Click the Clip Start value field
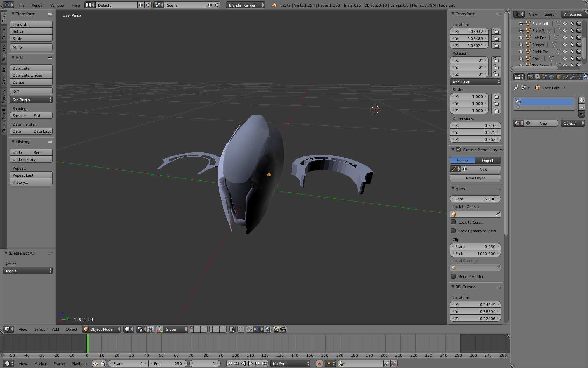Viewport: 588px width, 368px height. coord(475,246)
